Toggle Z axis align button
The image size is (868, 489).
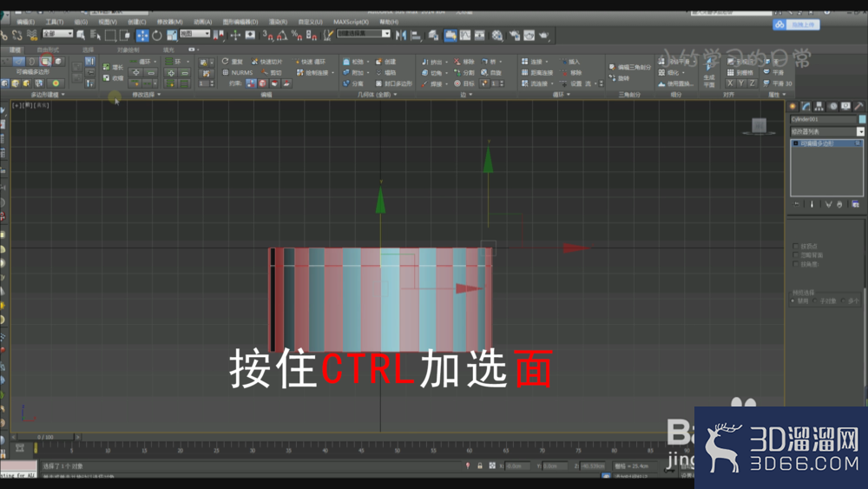752,83
